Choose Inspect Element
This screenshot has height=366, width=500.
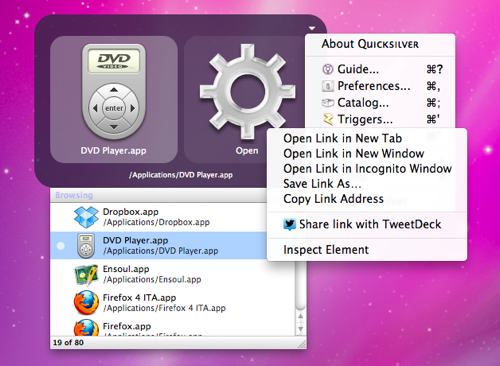[367, 250]
